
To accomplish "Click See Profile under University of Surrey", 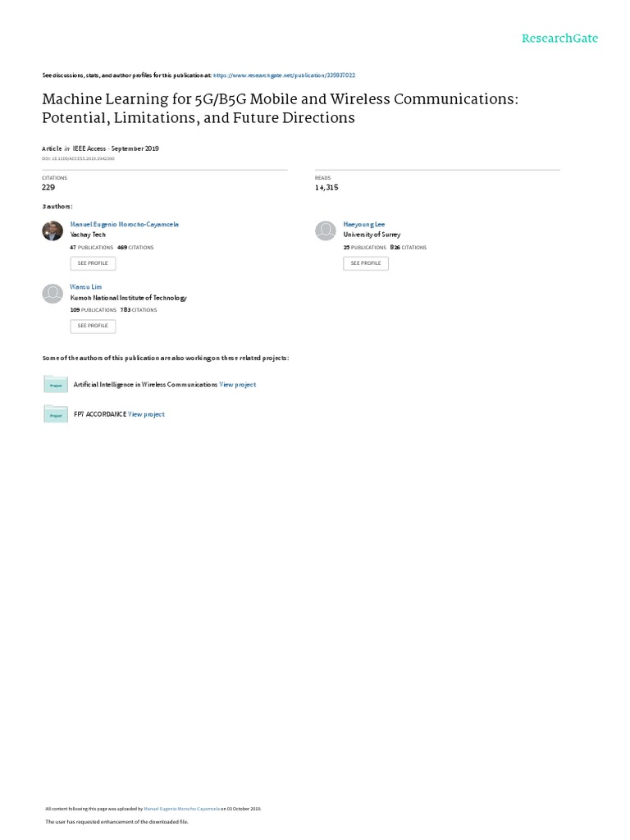I will point(366,263).
